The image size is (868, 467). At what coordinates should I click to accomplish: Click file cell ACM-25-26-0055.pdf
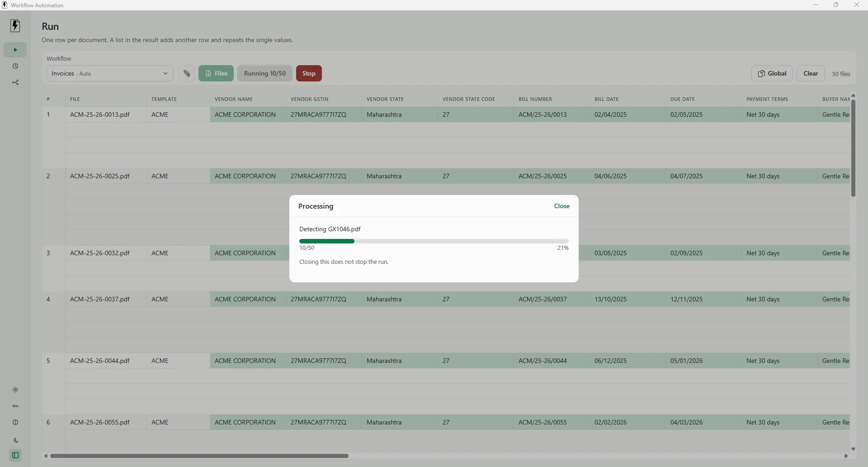[106, 422]
